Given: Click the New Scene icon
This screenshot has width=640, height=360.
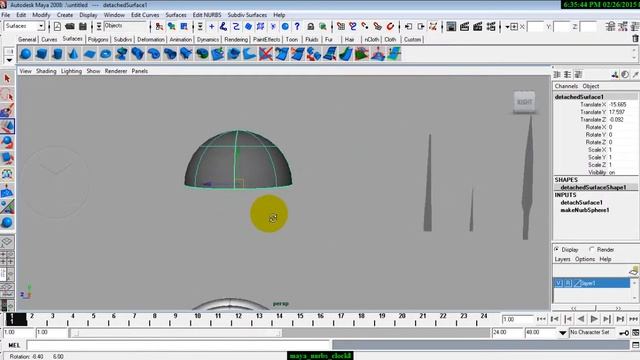Looking at the screenshot, I should click(x=57, y=27).
